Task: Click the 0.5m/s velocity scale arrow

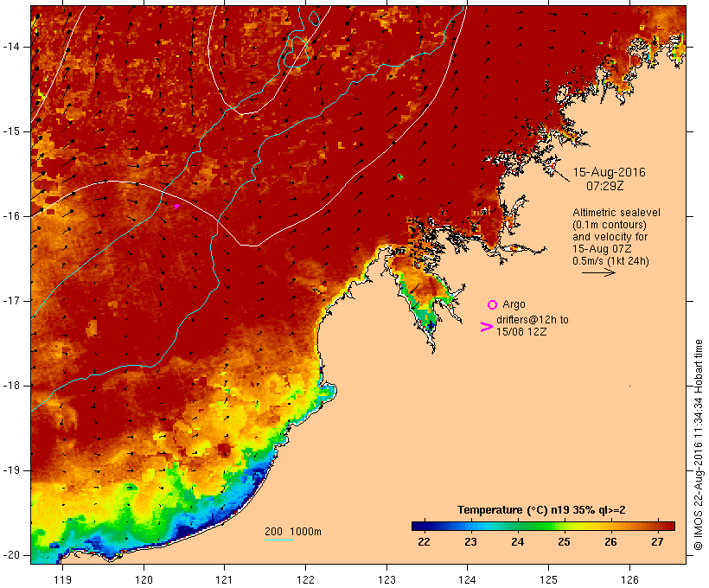Action: [598, 272]
